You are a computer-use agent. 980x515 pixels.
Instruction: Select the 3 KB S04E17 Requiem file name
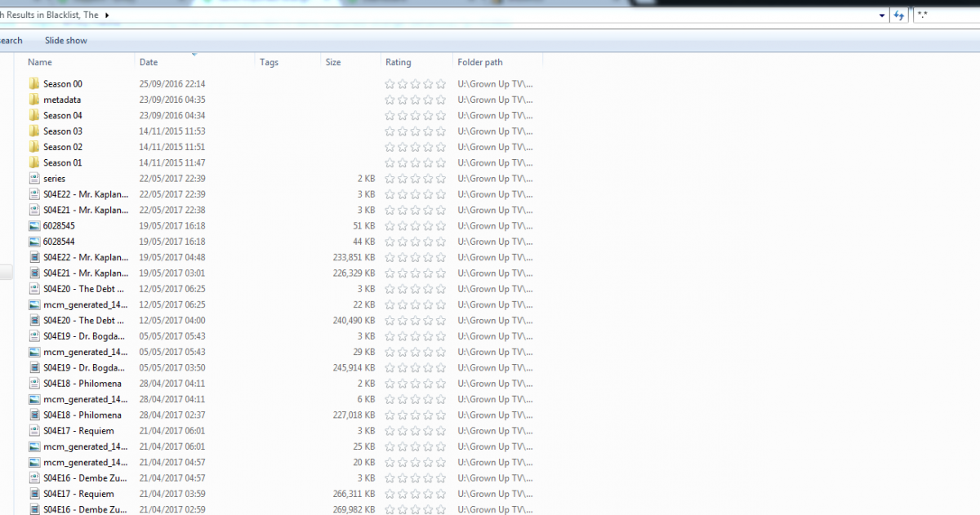(x=78, y=431)
